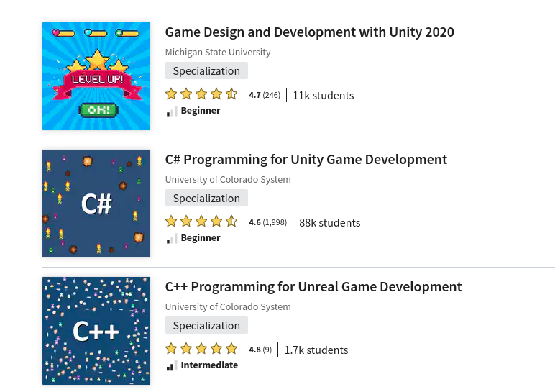Click the Specialization badge under Michigan State University
The image size is (555, 392).
[206, 70]
